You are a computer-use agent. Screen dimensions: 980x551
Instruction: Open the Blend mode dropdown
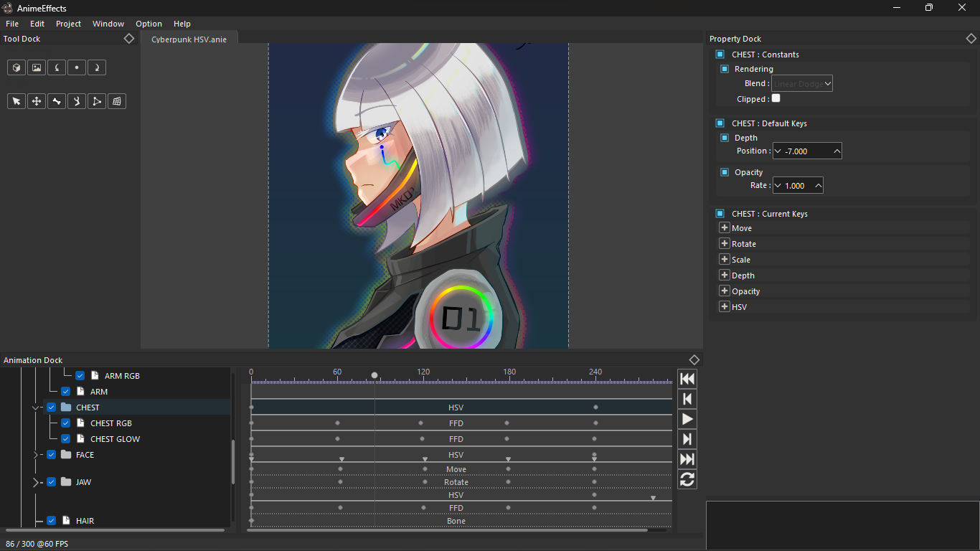[x=802, y=84]
